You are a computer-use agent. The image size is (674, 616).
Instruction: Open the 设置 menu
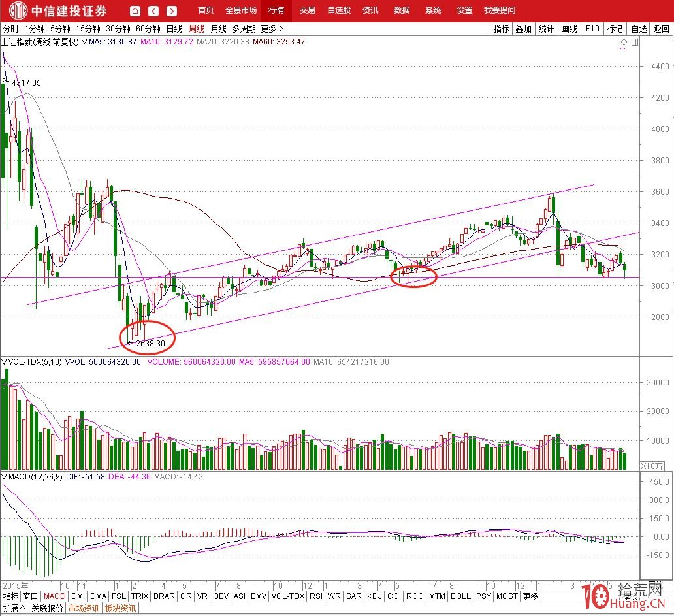point(464,10)
